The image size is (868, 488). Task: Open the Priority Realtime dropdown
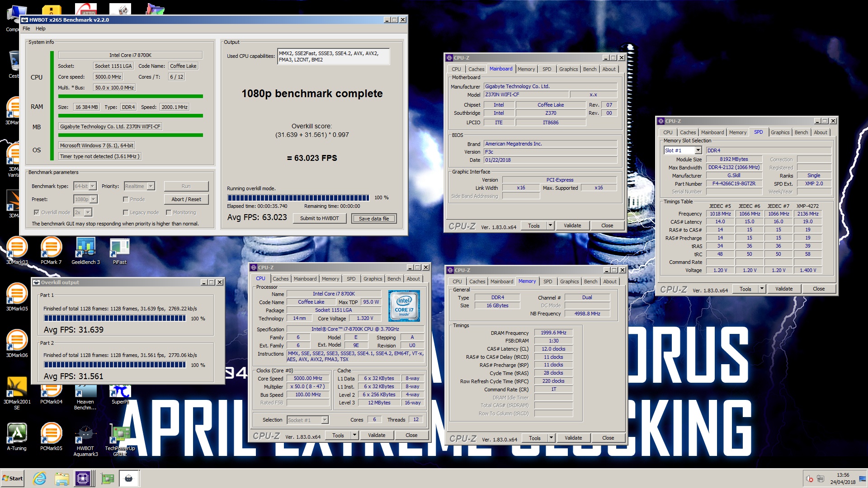click(140, 186)
